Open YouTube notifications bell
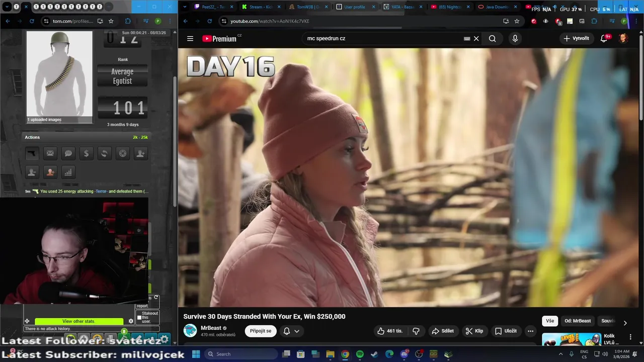The height and width of the screenshot is (362, 644). (604, 39)
